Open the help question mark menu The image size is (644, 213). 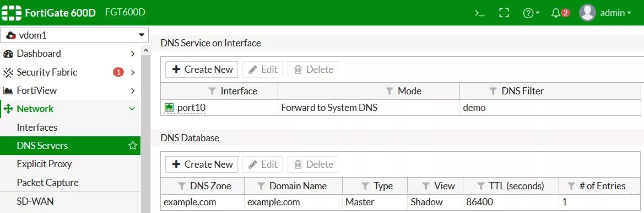(531, 13)
